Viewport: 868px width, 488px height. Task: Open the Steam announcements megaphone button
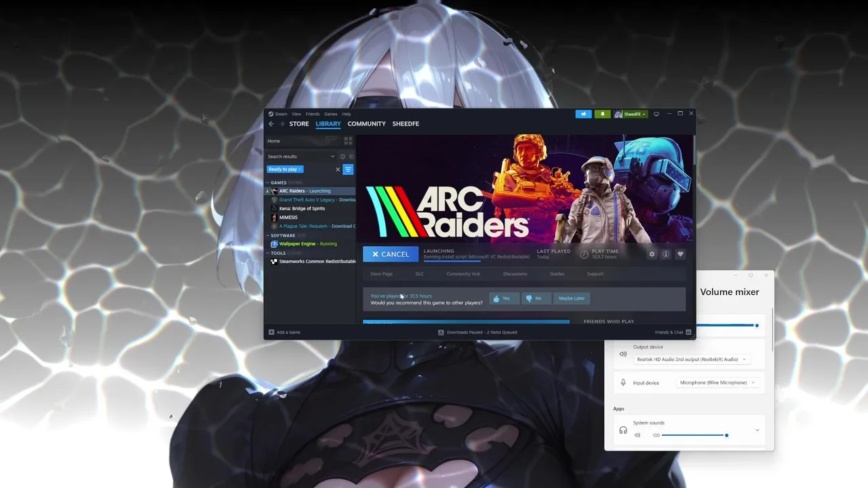[583, 114]
